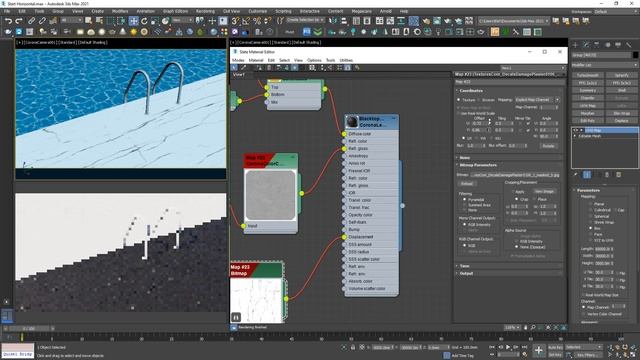The image size is (640, 360).
Task: Click the Rotate button in Coordinates
Action: [548, 146]
